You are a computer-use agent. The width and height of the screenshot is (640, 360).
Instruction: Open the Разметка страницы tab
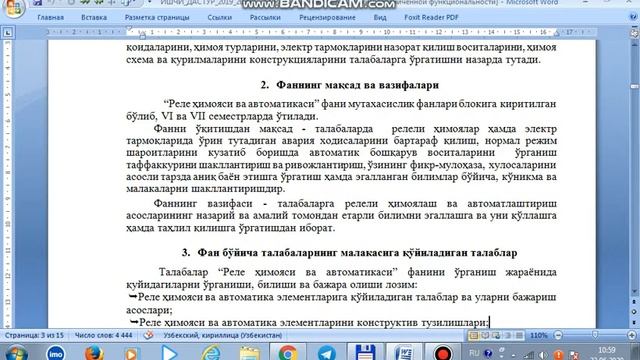pyautogui.click(x=157, y=18)
